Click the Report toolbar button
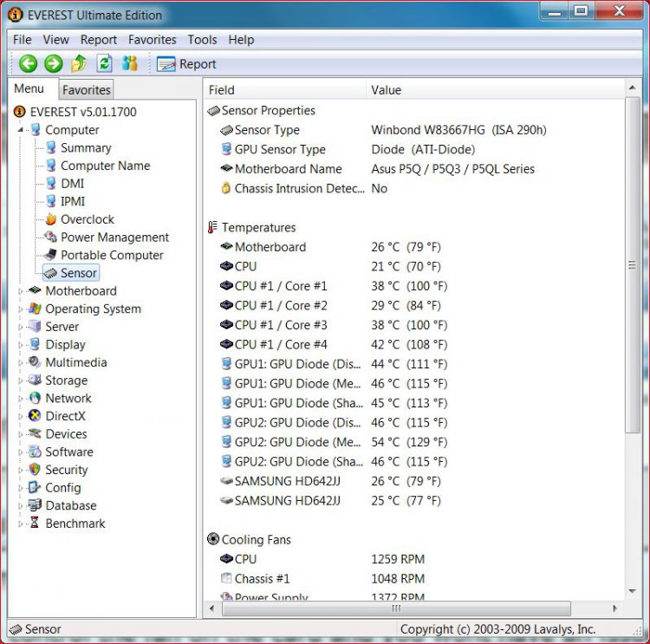This screenshot has height=644, width=650. (x=186, y=64)
